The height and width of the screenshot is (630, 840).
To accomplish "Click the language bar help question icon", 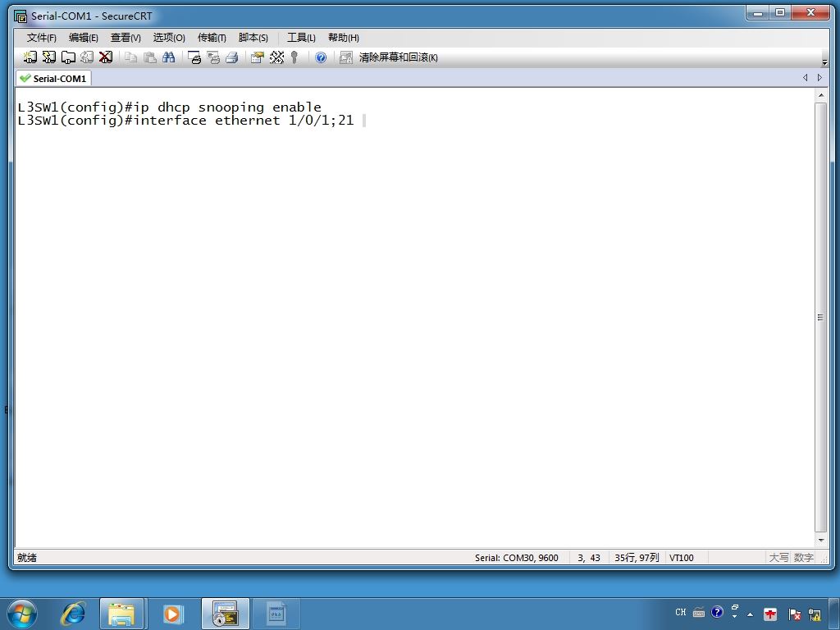I will click(717, 612).
